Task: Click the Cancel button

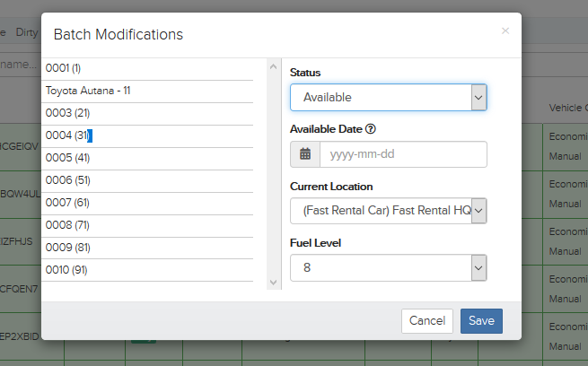Action: point(427,321)
